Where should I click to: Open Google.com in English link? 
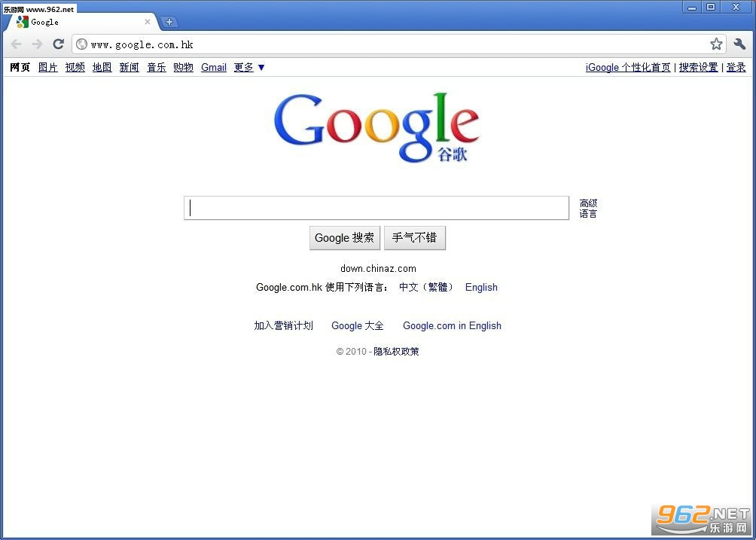click(x=452, y=325)
